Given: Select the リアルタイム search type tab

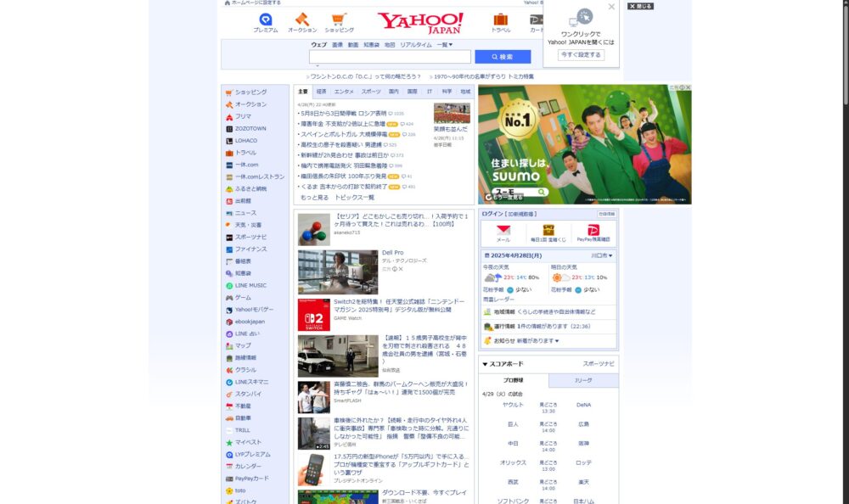Looking at the screenshot, I should [x=416, y=45].
